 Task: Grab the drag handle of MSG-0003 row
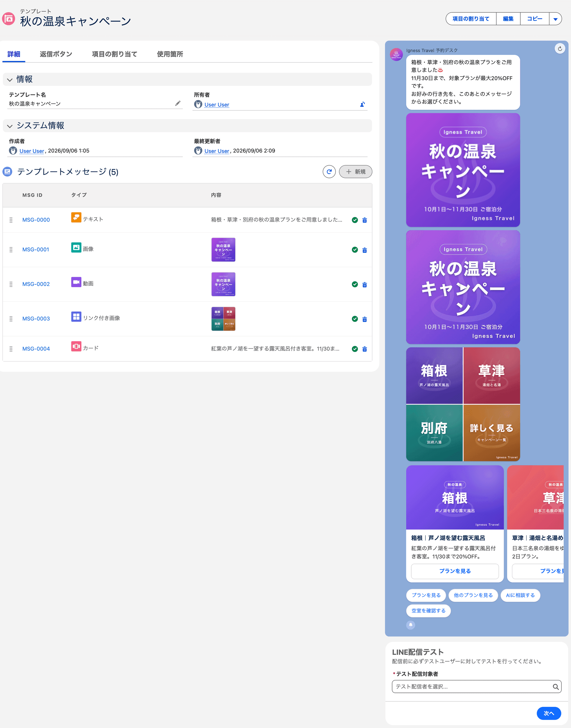pos(11,319)
